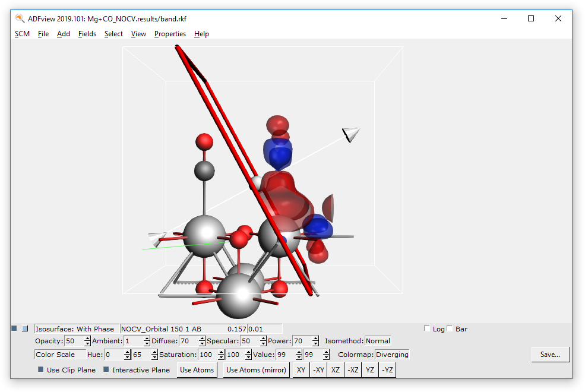The height and width of the screenshot is (392, 585).
Task: Open the Fields menu
Action: tap(87, 34)
